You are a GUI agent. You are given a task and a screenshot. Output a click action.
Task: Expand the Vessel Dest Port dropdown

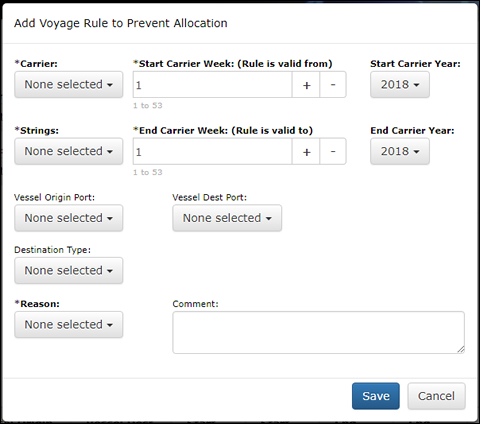click(x=227, y=218)
